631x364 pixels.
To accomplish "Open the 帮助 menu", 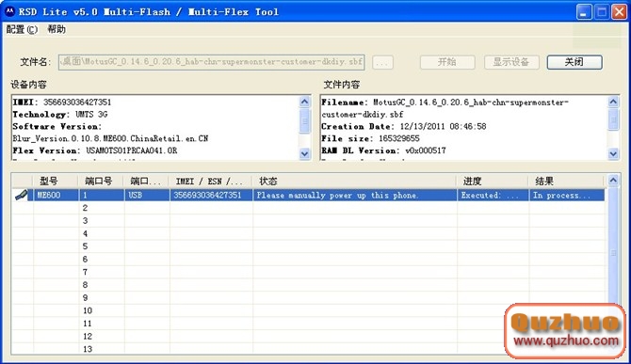I will 57,29.
